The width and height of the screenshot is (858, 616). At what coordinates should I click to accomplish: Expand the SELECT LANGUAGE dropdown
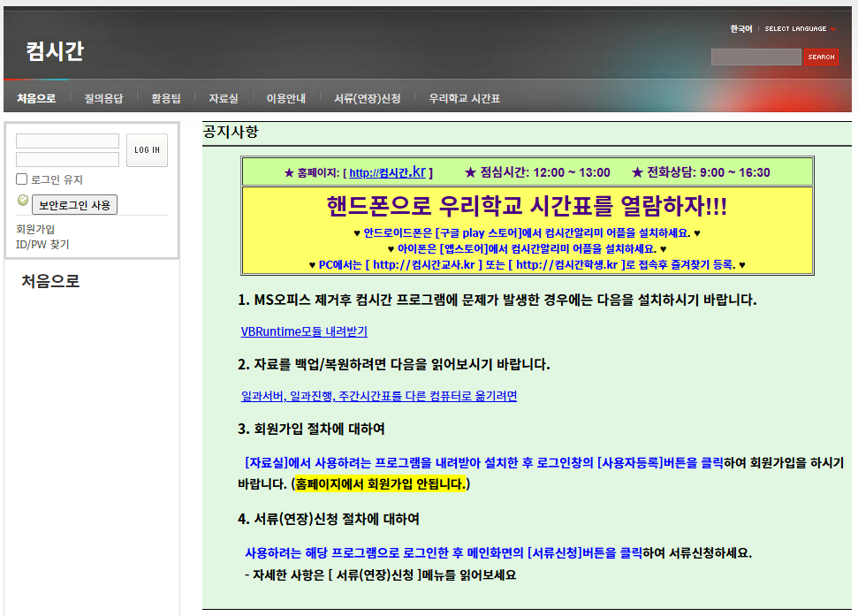pos(799,29)
